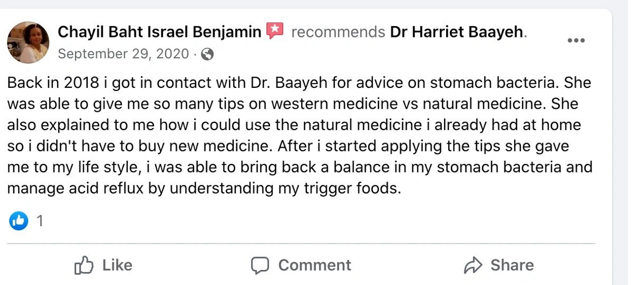Open the Dr Harriet Baayeh page link
This screenshot has height=285, width=644.
[x=456, y=32]
